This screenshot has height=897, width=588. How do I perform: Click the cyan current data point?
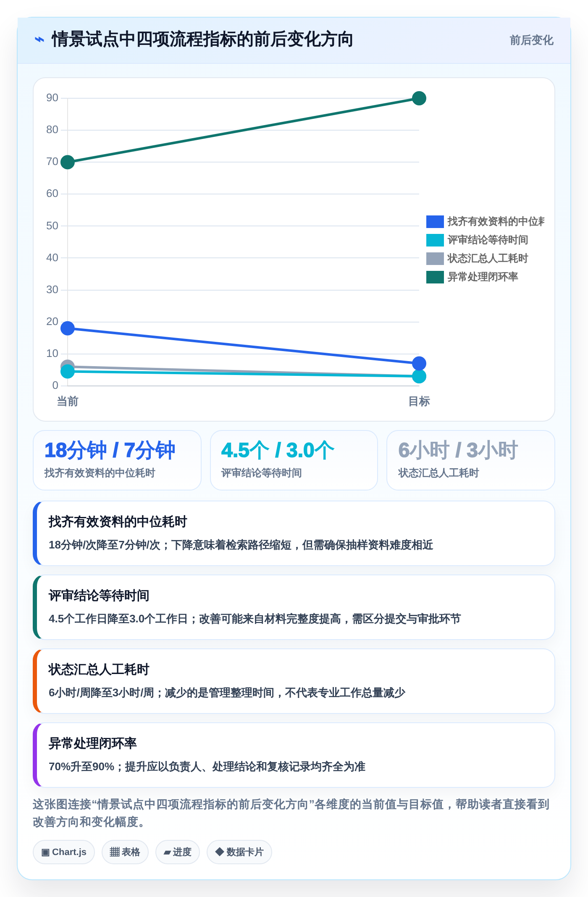click(x=68, y=372)
